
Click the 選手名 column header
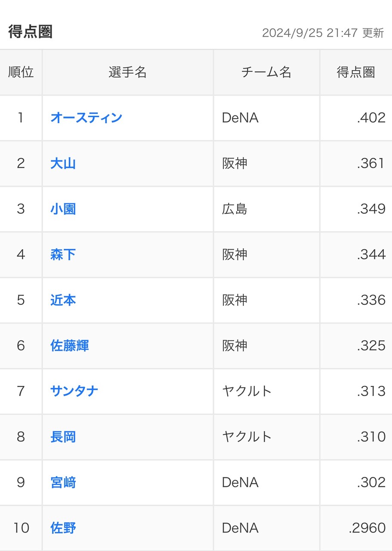(x=128, y=72)
